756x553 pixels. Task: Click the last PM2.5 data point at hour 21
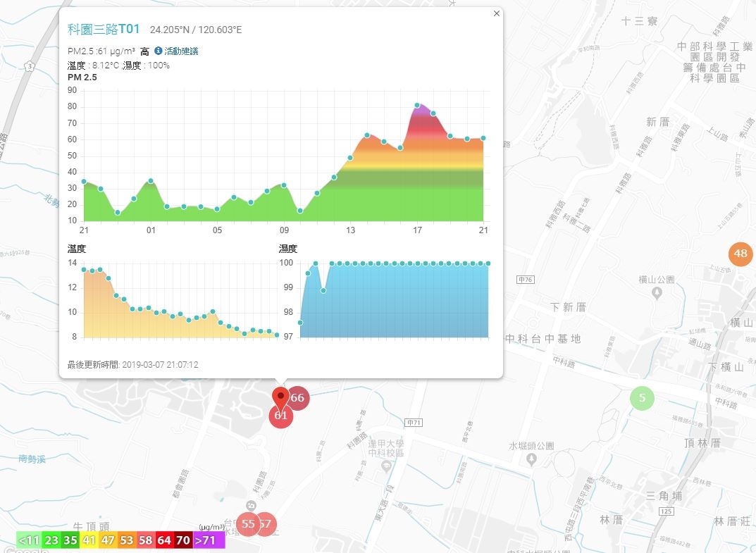point(483,138)
